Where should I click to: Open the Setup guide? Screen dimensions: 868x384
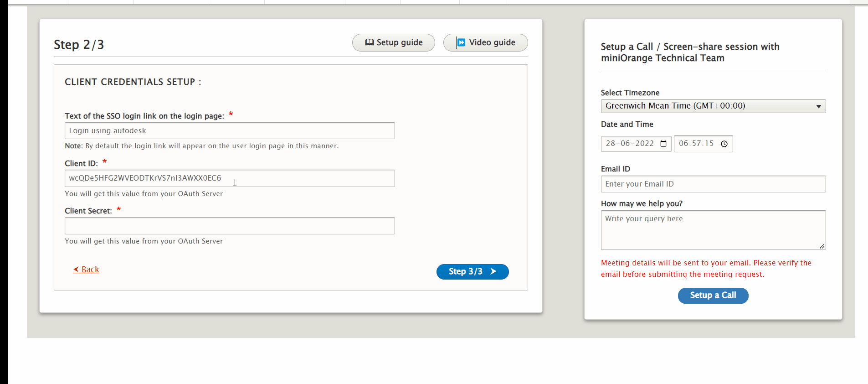click(394, 42)
